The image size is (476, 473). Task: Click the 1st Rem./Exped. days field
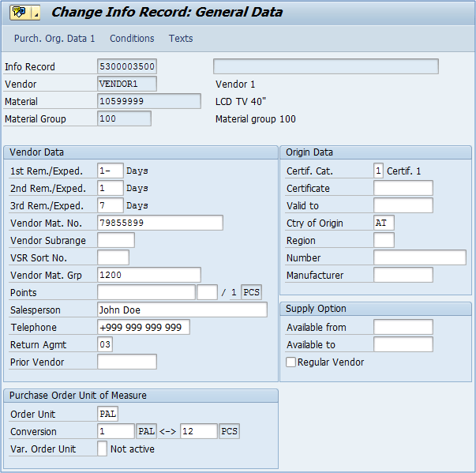tap(110, 171)
